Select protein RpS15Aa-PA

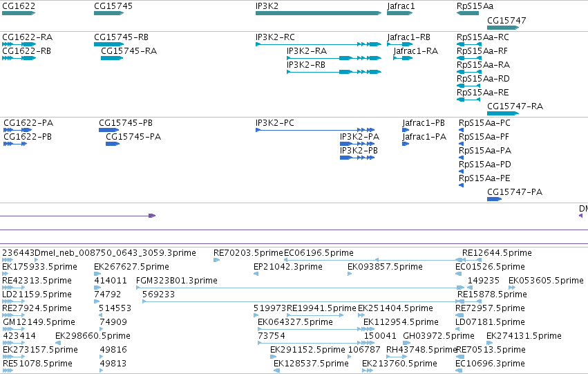pos(485,151)
